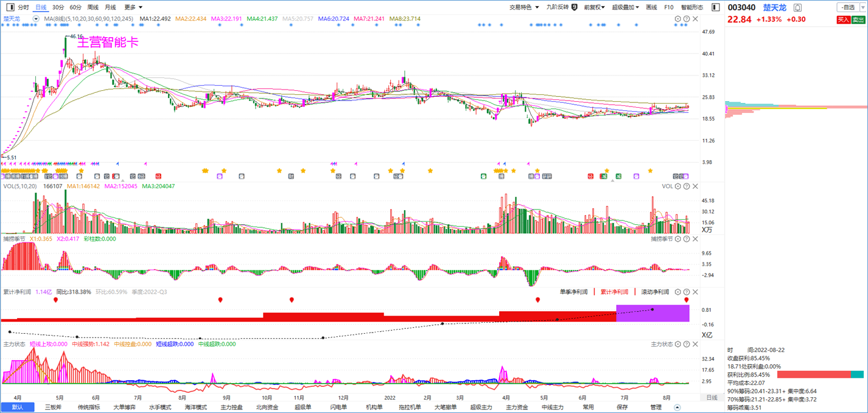Click the bell alert icon next to 楚天龙
868x413 pixels.
pyautogui.click(x=797, y=7)
